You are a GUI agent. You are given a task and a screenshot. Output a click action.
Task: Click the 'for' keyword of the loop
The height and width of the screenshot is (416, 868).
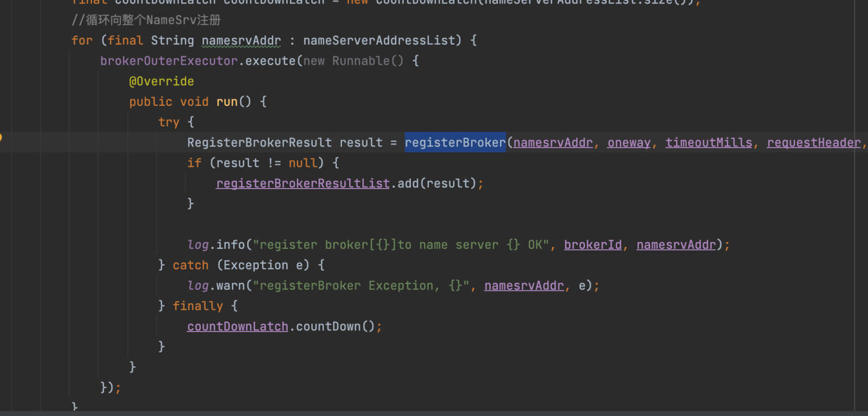[x=82, y=41]
